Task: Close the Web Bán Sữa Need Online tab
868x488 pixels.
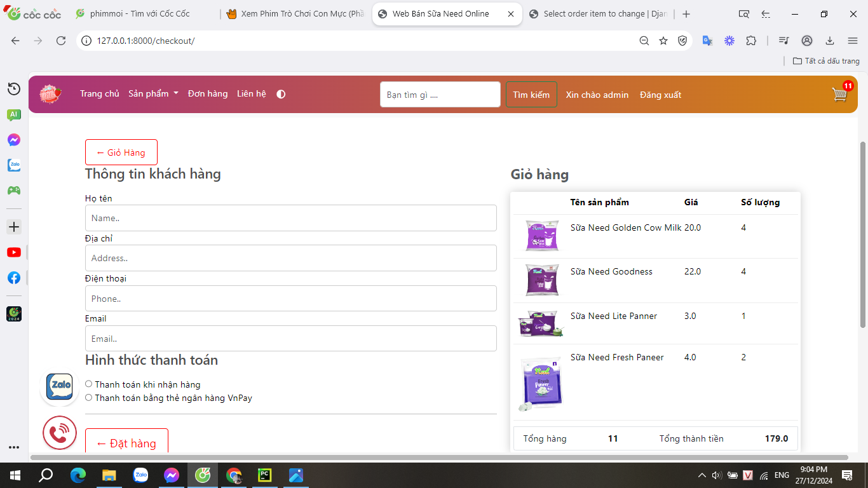Action: [x=511, y=14]
